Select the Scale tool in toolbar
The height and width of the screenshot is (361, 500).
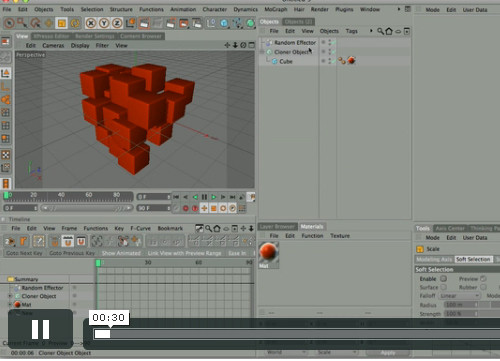pos(62,23)
